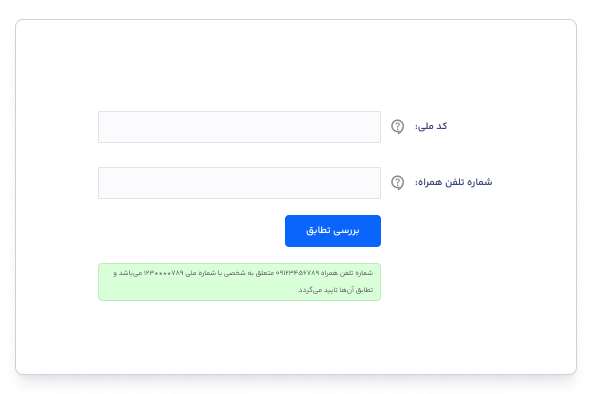Click the شماره تلفن همراه field label
This screenshot has width=592, height=394.
[453, 182]
